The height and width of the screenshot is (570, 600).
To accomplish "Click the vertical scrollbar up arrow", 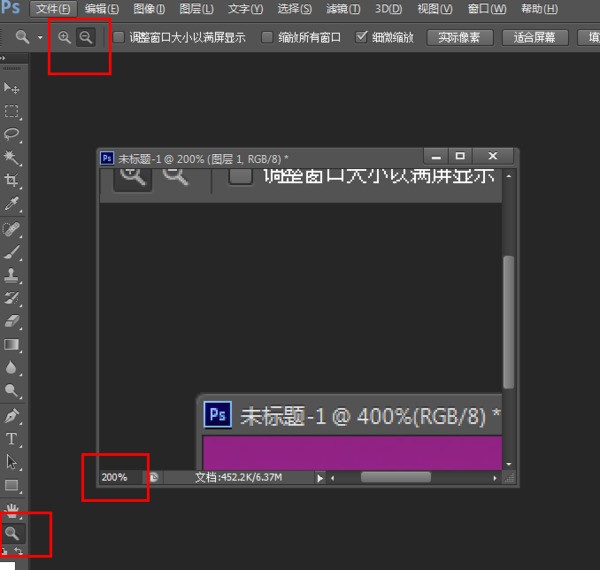I will (509, 176).
